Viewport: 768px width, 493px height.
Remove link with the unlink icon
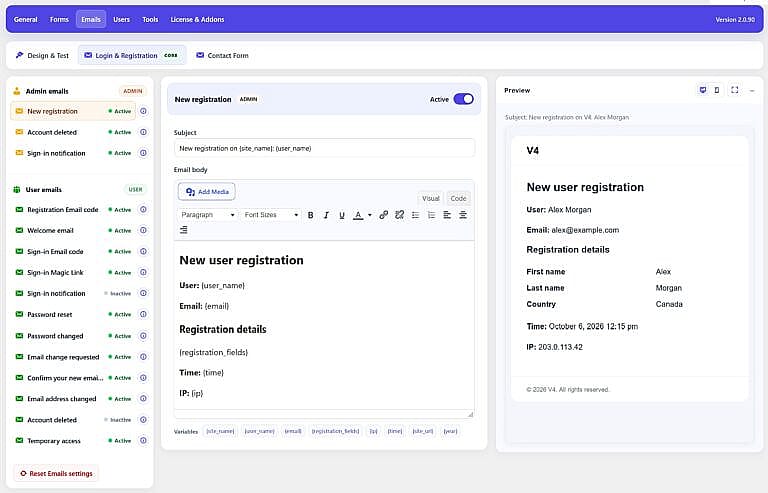pos(400,215)
